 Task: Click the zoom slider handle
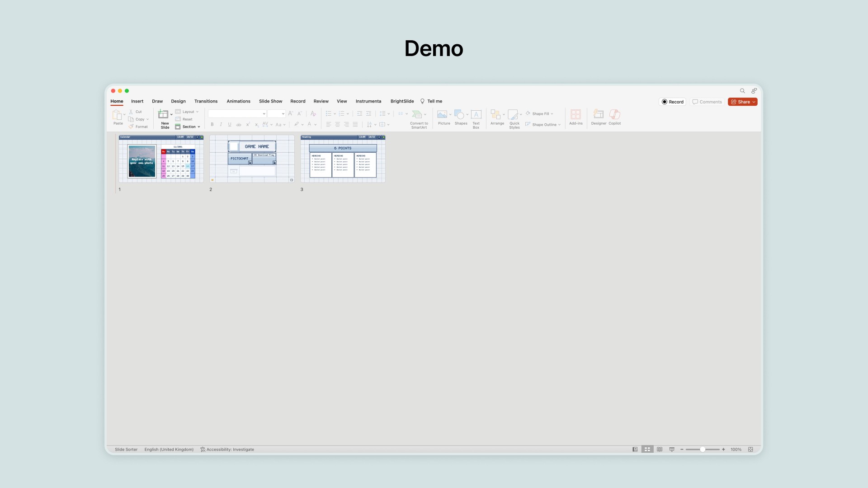coord(703,450)
